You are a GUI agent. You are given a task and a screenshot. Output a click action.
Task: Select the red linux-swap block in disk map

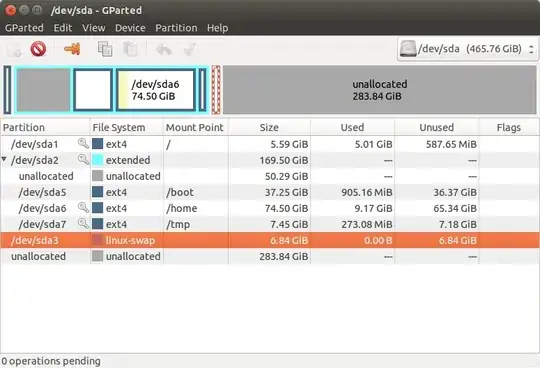[x=216, y=90]
